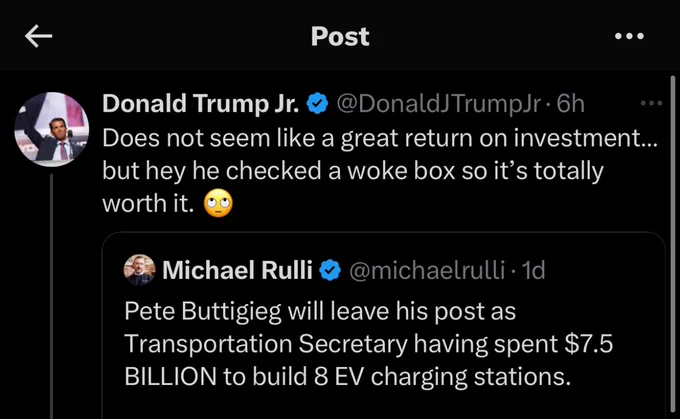The width and height of the screenshot is (680, 419).
Task: Open the quoted post about EV charging stations
Action: pos(384,325)
